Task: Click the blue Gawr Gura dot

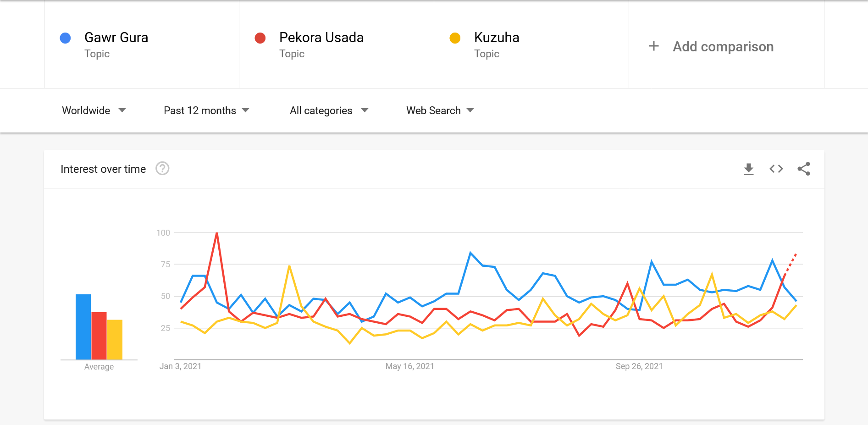Action: coord(66,38)
